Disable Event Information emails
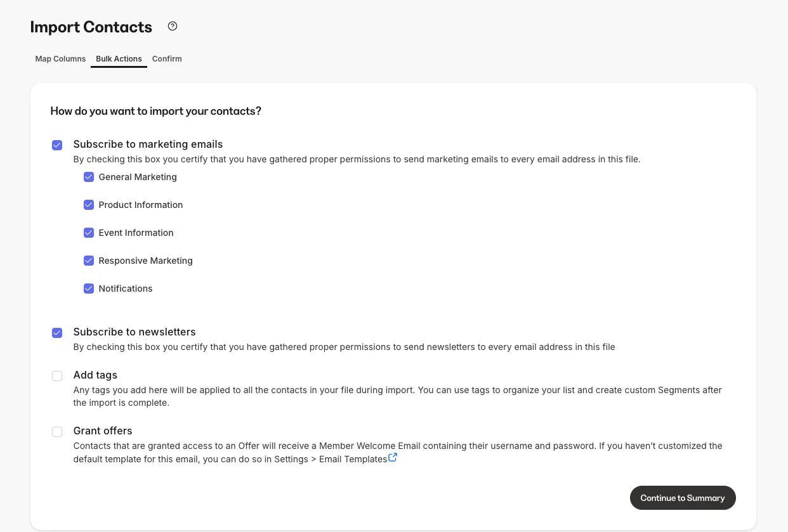The width and height of the screenshot is (788, 532). coord(89,233)
